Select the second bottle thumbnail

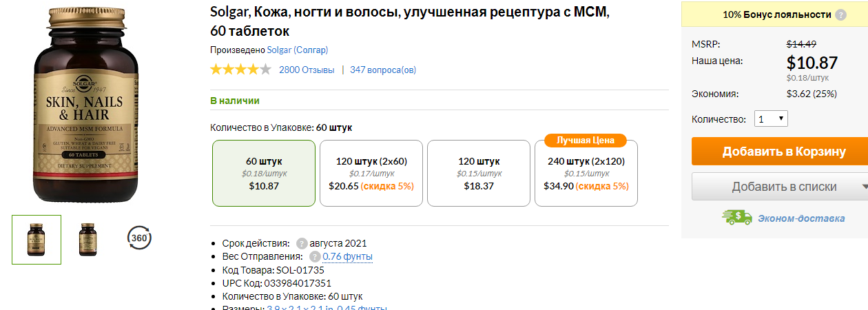click(87, 240)
